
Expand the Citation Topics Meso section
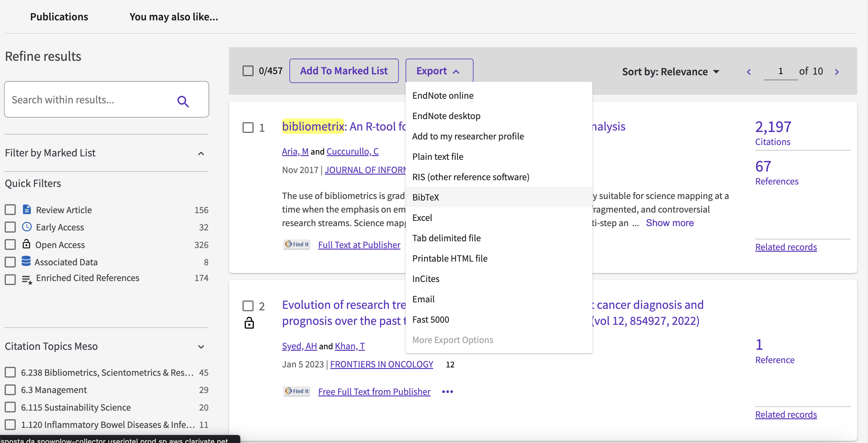201,347
